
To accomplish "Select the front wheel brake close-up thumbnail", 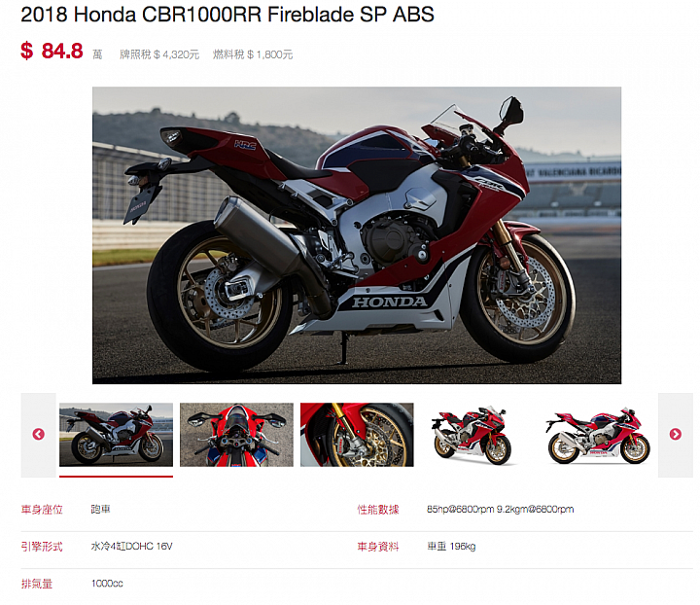I will point(357,435).
